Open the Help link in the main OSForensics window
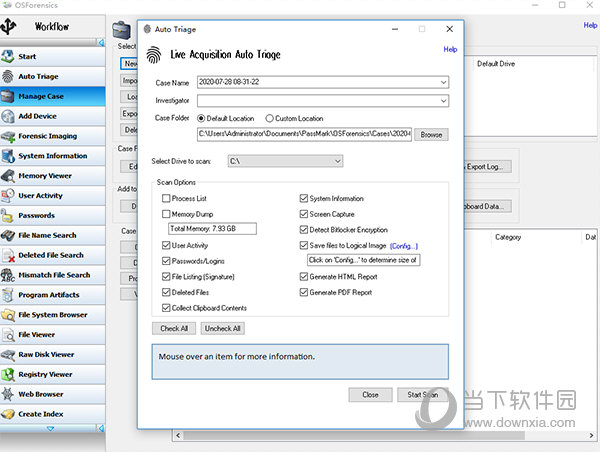This screenshot has width=600, height=452. coord(590,25)
